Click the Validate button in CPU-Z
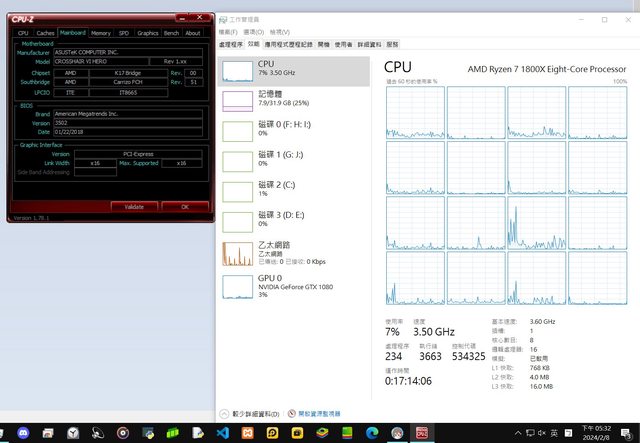 click(x=134, y=207)
